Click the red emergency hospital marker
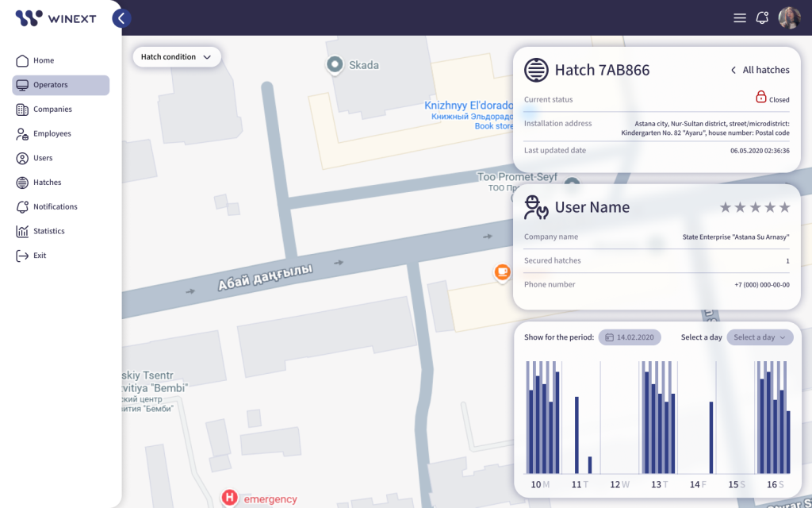This screenshot has height=508, width=812. [x=229, y=498]
